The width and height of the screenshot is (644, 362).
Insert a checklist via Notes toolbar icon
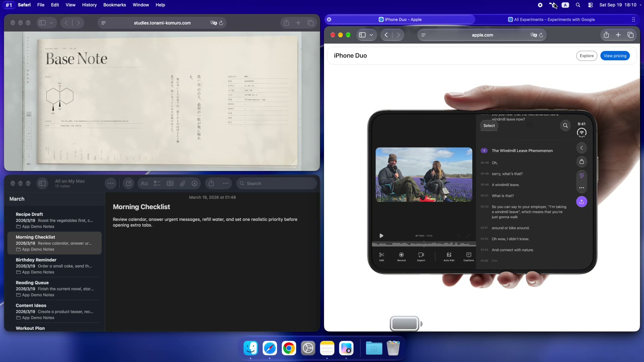[x=157, y=183]
